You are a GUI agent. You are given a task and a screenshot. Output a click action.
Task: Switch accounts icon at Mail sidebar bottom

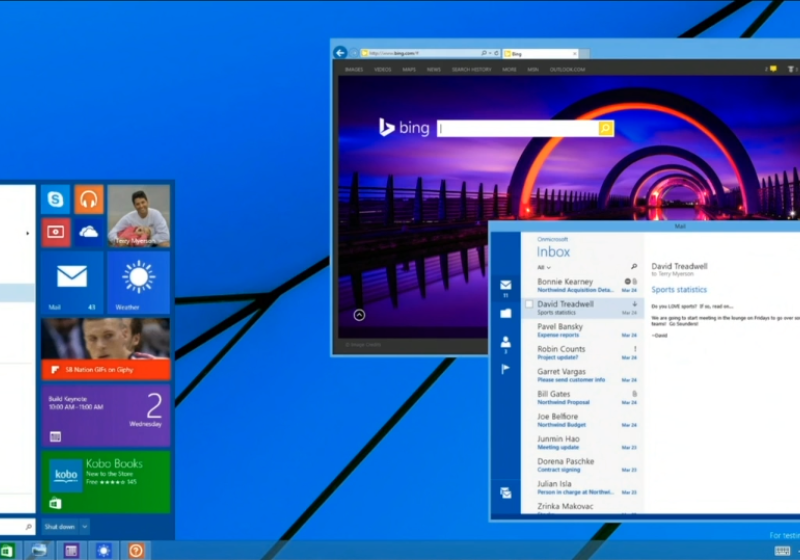coord(506,493)
